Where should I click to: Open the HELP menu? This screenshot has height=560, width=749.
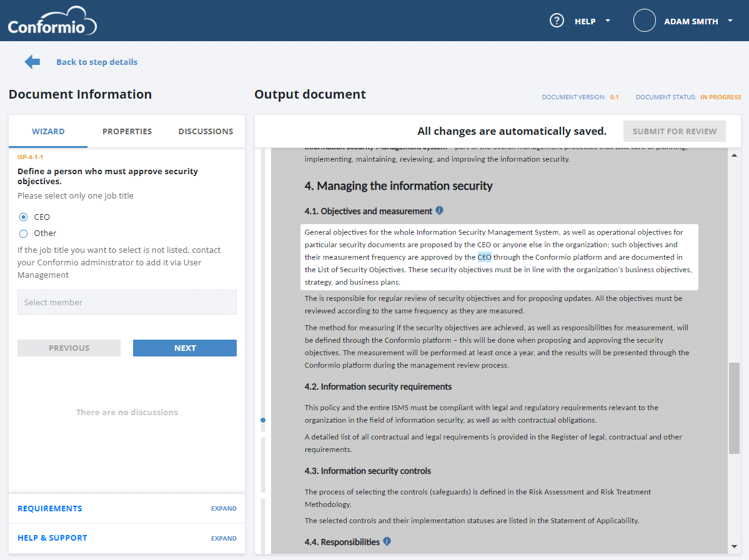tap(585, 21)
